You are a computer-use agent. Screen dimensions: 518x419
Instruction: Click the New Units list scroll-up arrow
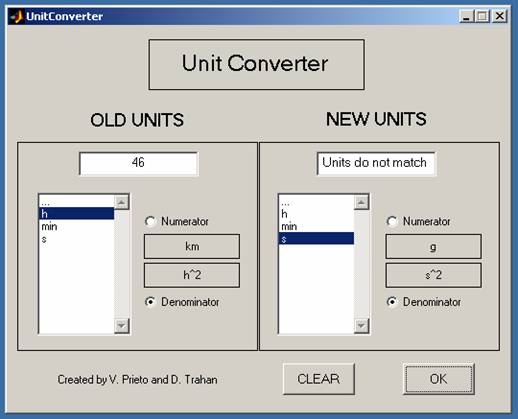361,202
